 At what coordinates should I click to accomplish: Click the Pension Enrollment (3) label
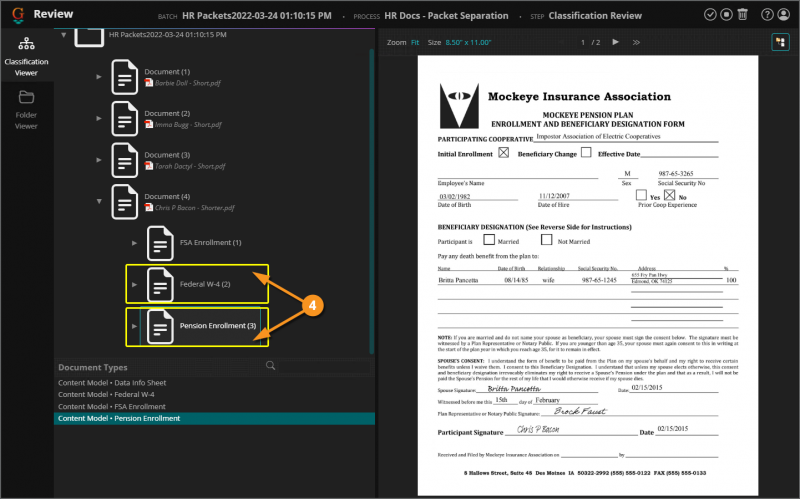pyautogui.click(x=218, y=326)
